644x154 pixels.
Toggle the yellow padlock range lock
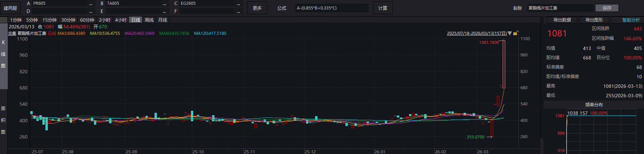click(x=515, y=33)
